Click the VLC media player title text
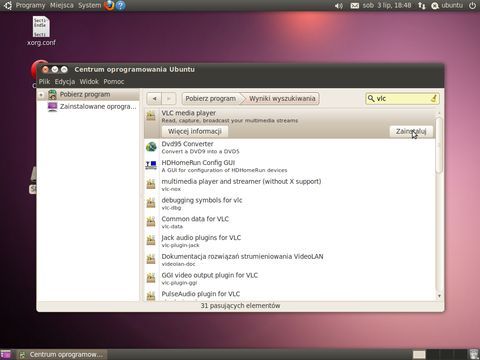This screenshot has height=360, width=480. pos(189,113)
